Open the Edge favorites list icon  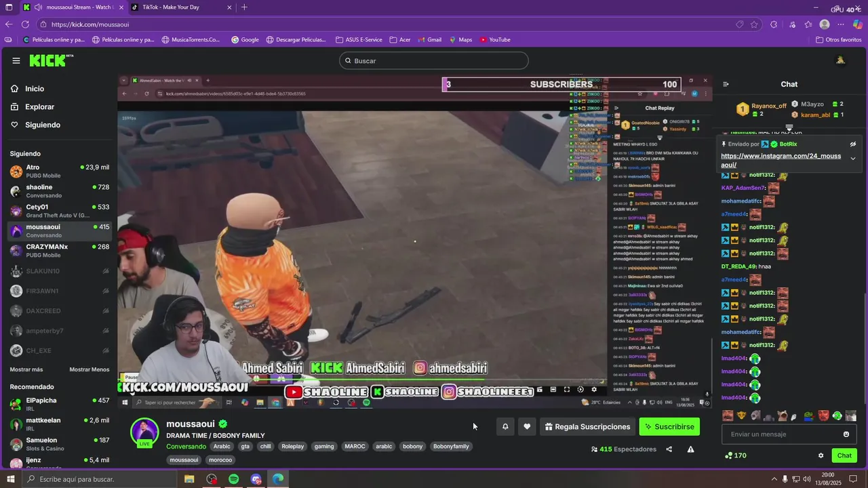click(x=808, y=24)
